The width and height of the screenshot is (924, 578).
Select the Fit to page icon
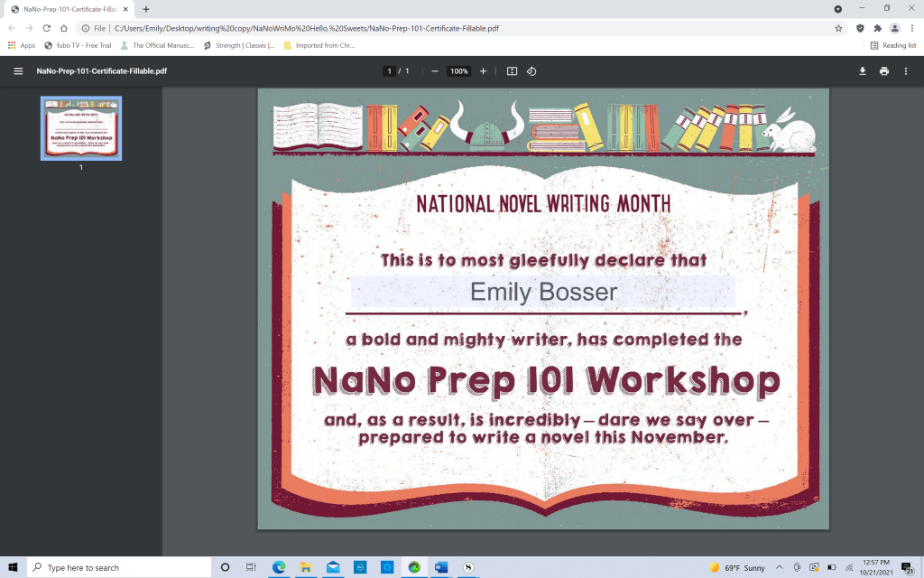coord(512,70)
